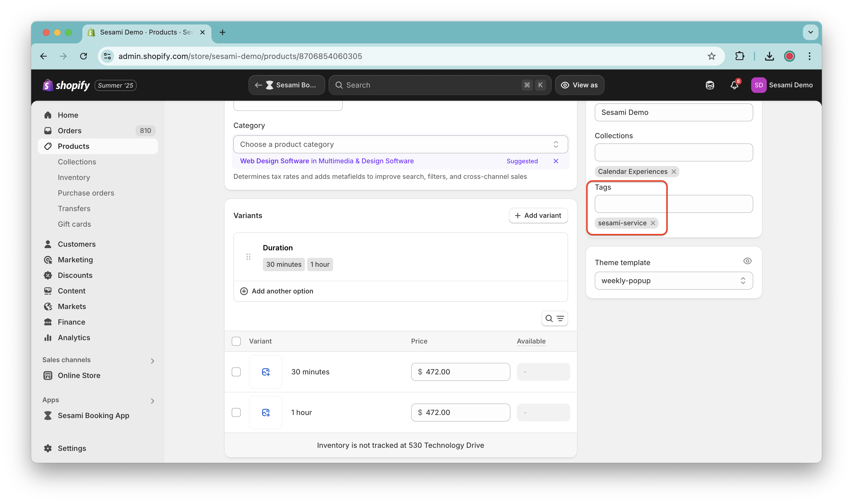853x504 pixels.
Task: Open Markets in sidebar
Action: 98,307
